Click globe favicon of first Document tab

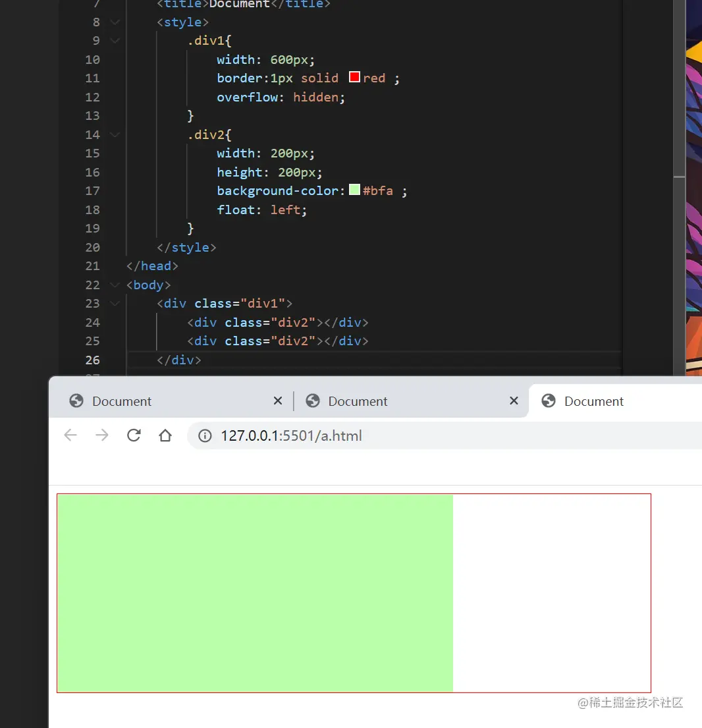76,401
